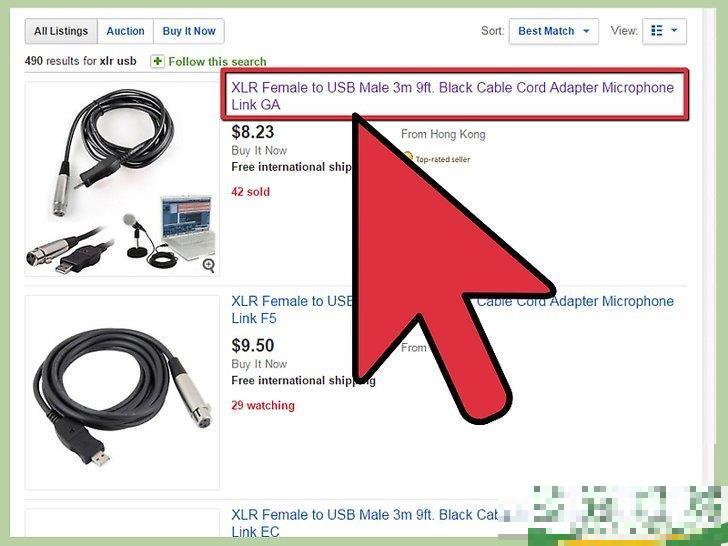Click the 29 watching label
This screenshot has width=728, height=546.
[263, 405]
